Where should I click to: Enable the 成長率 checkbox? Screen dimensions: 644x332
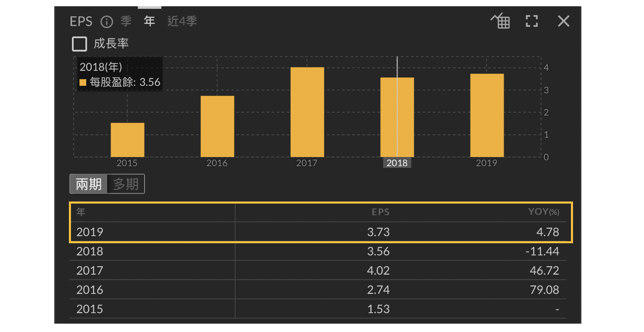pyautogui.click(x=79, y=44)
